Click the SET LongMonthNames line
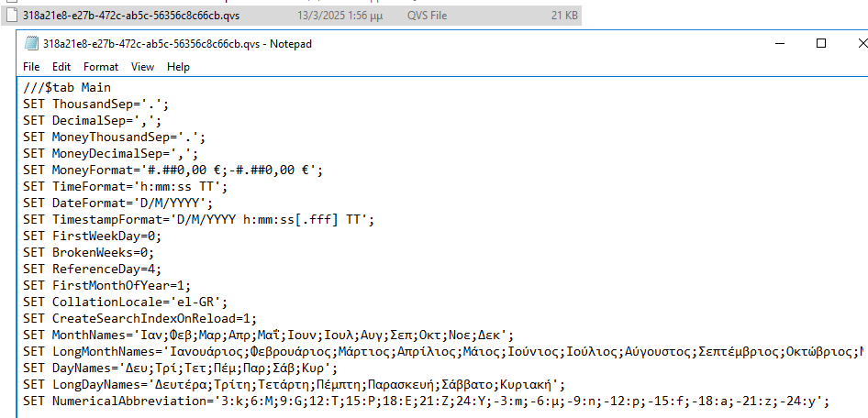868x418 pixels. (x=445, y=352)
